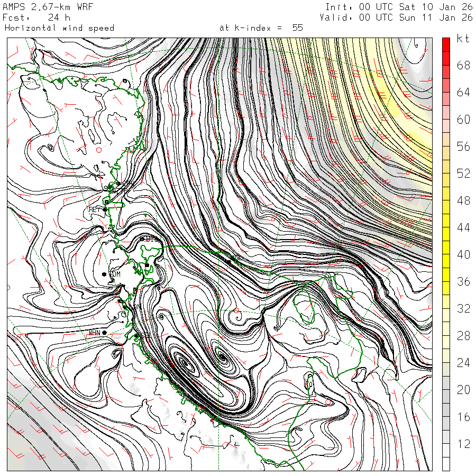Pick the pink swatch between 60 and 64
This screenshot has height=476, width=476.
click(x=446, y=112)
